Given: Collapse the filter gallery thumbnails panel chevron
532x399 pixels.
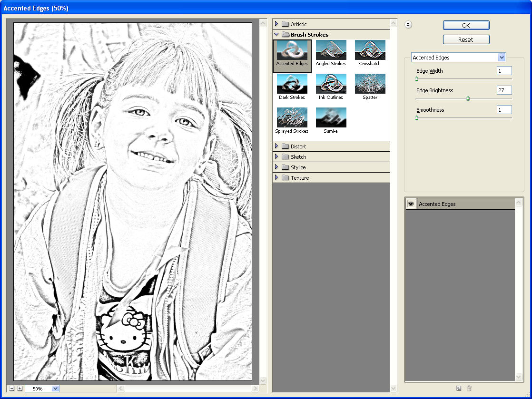Looking at the screenshot, I should pyautogui.click(x=408, y=24).
